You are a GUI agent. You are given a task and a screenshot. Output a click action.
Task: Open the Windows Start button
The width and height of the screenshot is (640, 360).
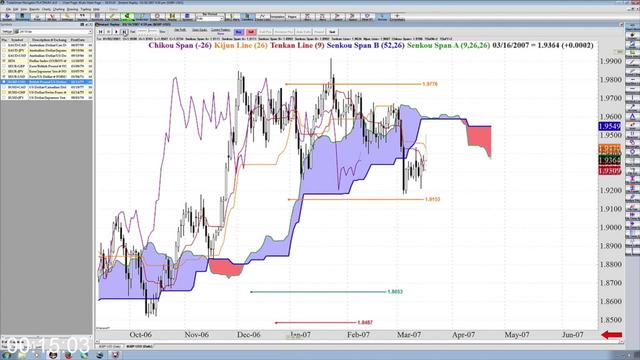(7, 355)
